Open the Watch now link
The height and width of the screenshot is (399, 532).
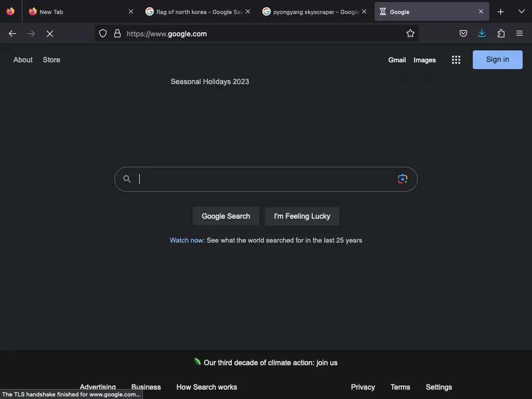[x=187, y=240]
